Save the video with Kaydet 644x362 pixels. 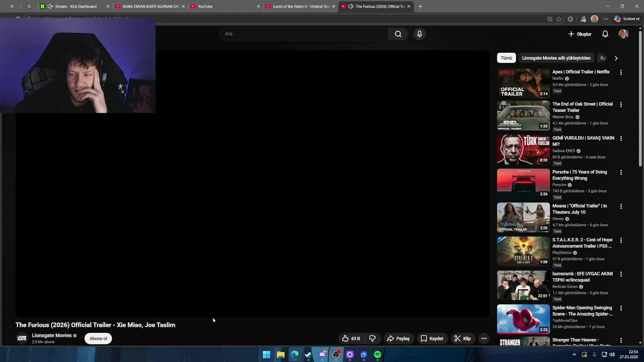point(432,338)
